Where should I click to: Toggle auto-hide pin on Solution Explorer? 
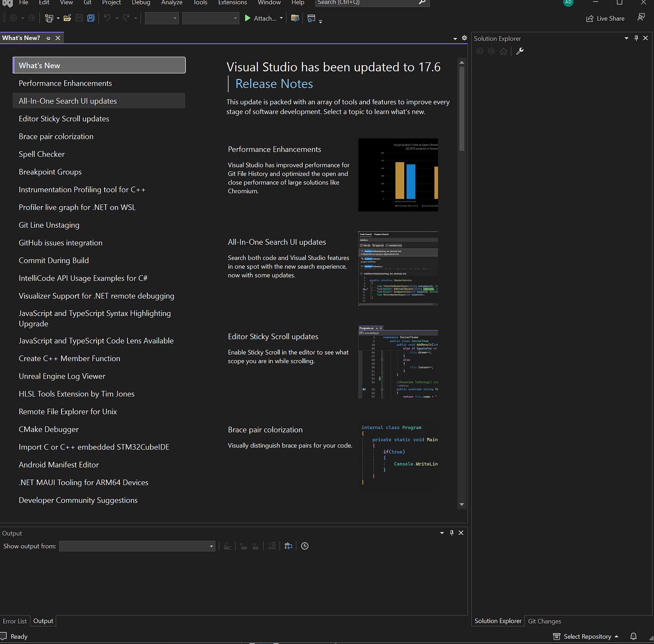coord(636,38)
